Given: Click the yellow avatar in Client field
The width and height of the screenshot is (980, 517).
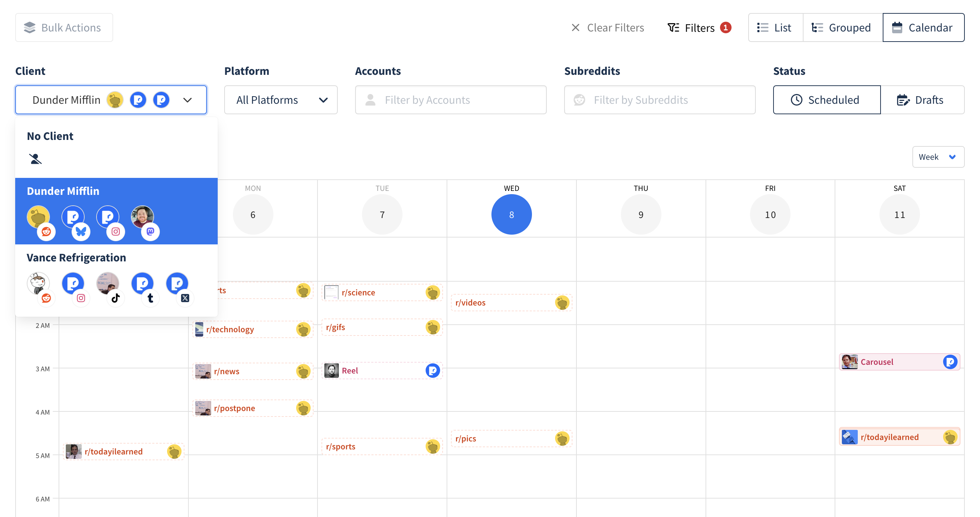Looking at the screenshot, I should [115, 100].
